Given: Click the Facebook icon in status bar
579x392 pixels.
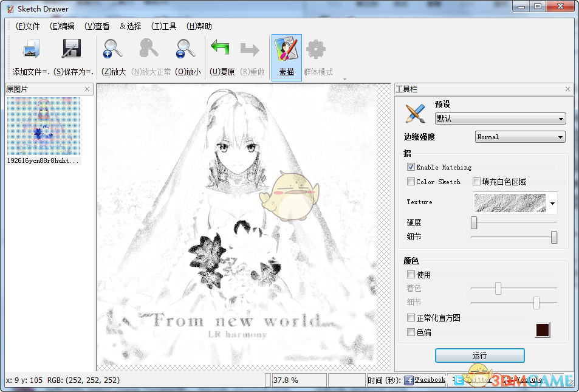Looking at the screenshot, I should 408,380.
